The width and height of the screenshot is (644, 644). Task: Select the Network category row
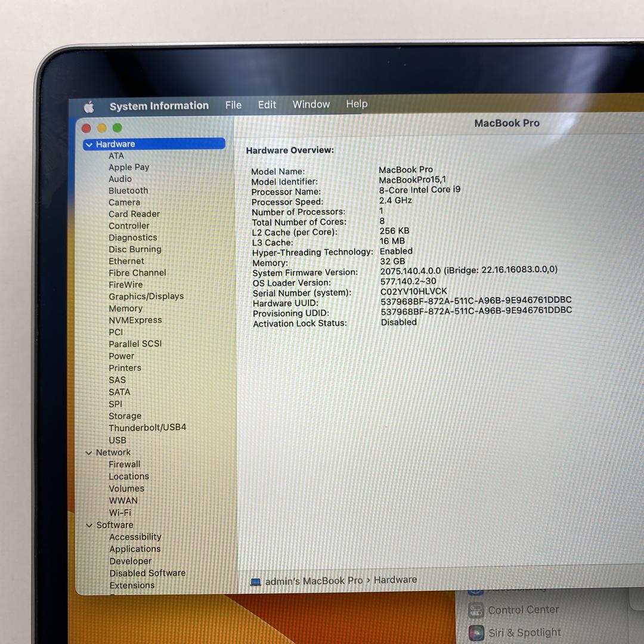pyautogui.click(x=113, y=452)
